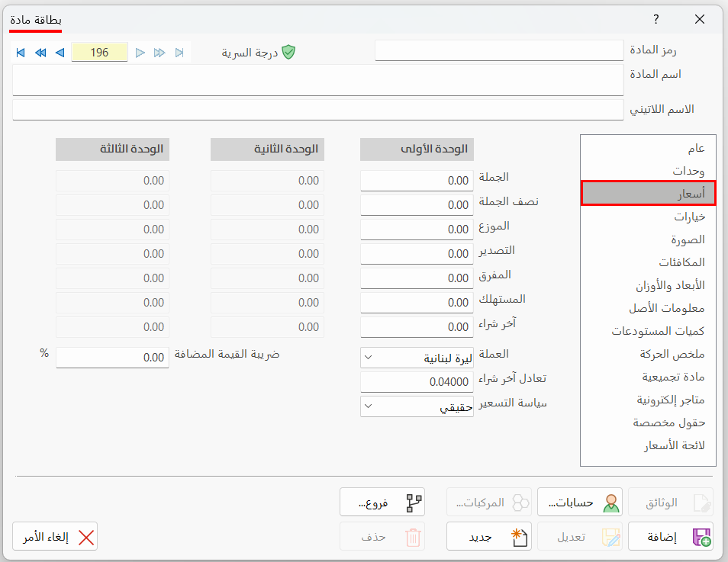728x562 pixels.
Task: Click the الاسم اللاتيني text field
Action: (x=318, y=110)
